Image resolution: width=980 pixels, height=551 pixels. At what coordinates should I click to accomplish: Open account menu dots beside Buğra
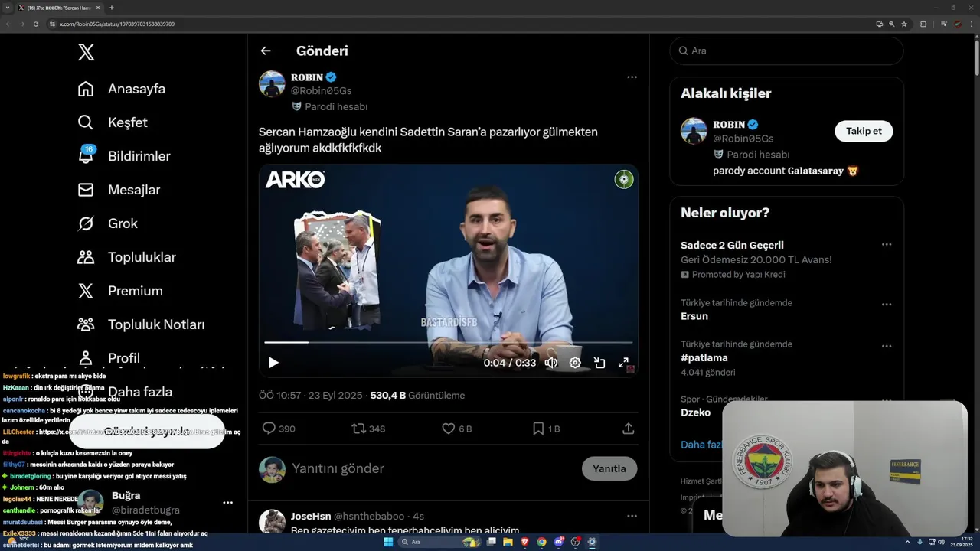(227, 503)
